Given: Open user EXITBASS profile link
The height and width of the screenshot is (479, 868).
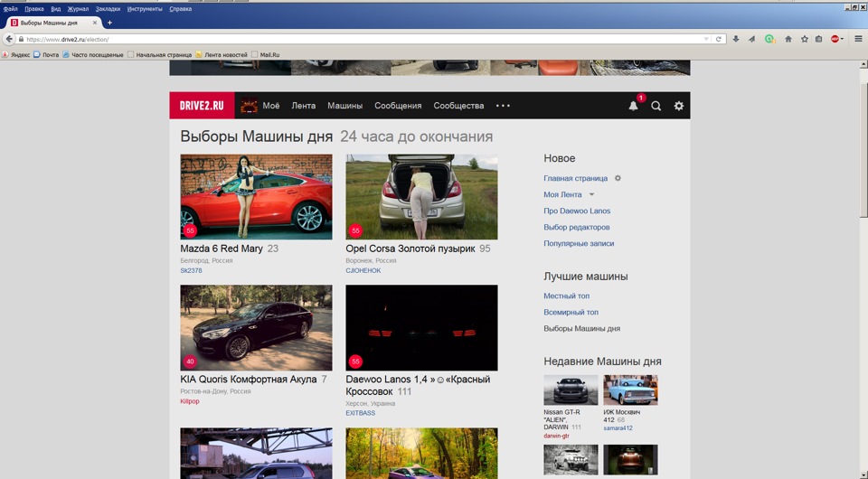Looking at the screenshot, I should coord(361,413).
